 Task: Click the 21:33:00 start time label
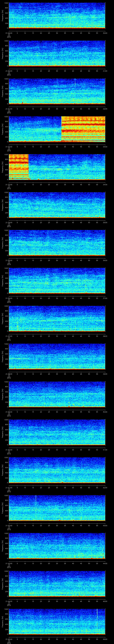[x=9, y=184]
